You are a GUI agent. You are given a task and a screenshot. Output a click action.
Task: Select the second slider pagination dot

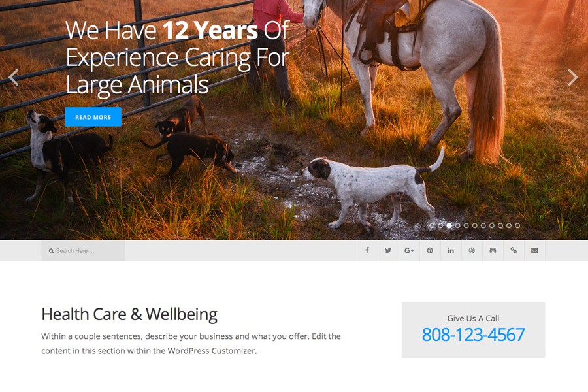click(440, 226)
